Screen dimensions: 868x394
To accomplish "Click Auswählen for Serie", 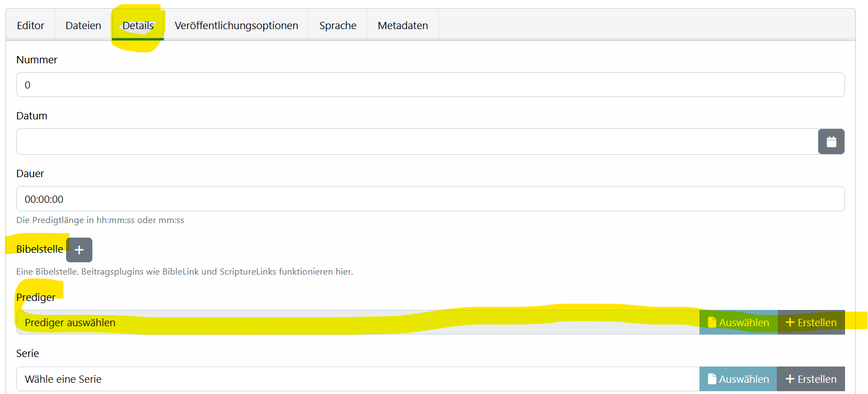I will coord(738,379).
